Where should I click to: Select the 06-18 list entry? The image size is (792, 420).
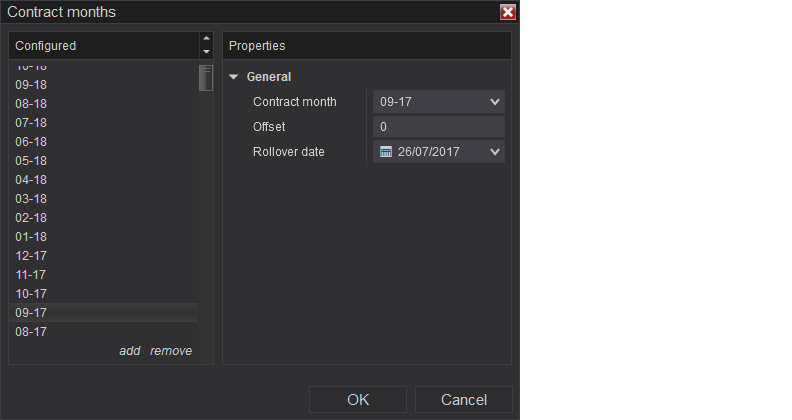31,142
